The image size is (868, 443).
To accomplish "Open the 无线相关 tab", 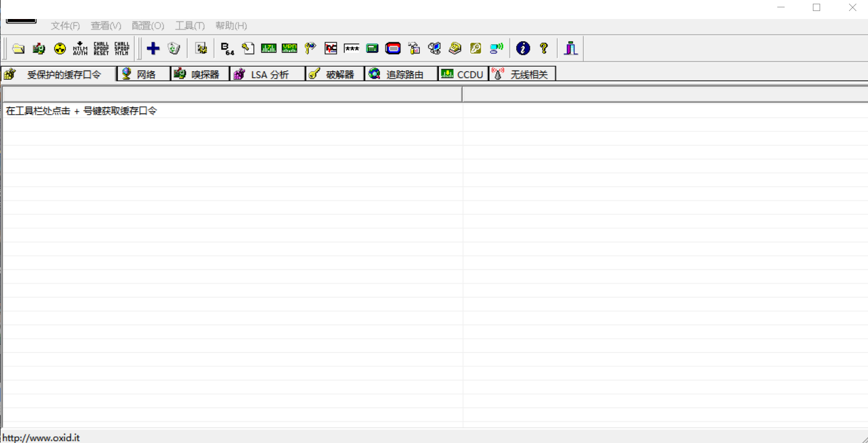I will pyautogui.click(x=522, y=74).
